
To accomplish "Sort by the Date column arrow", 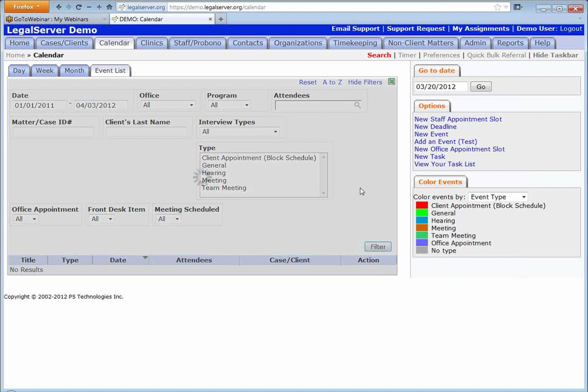I will [145, 257].
